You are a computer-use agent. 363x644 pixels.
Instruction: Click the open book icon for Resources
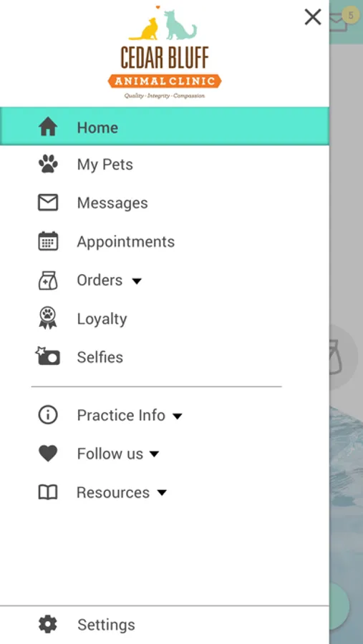[48, 492]
